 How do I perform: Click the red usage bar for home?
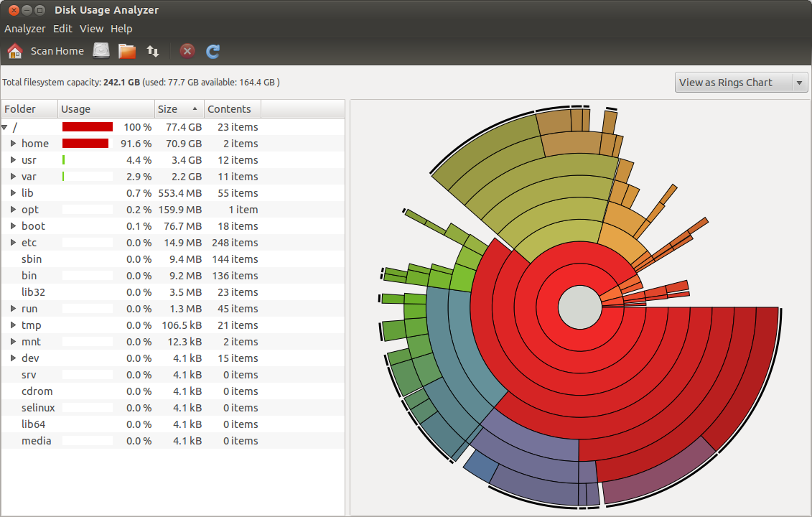tap(86, 144)
